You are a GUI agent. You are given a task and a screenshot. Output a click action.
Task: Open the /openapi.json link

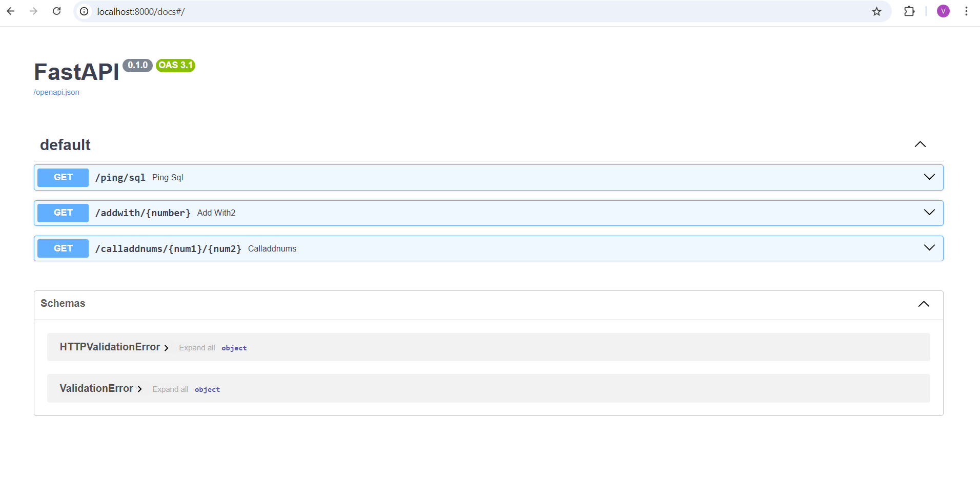[x=56, y=92]
